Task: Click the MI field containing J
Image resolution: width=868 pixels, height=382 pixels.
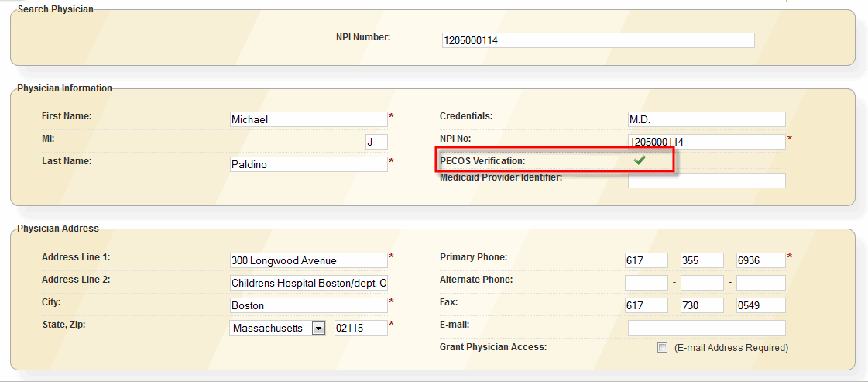Action: tap(376, 142)
